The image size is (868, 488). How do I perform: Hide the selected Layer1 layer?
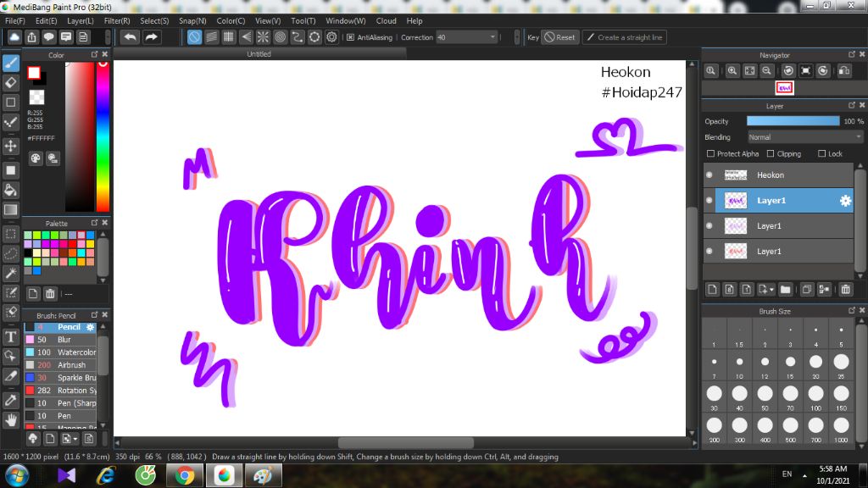click(x=709, y=200)
